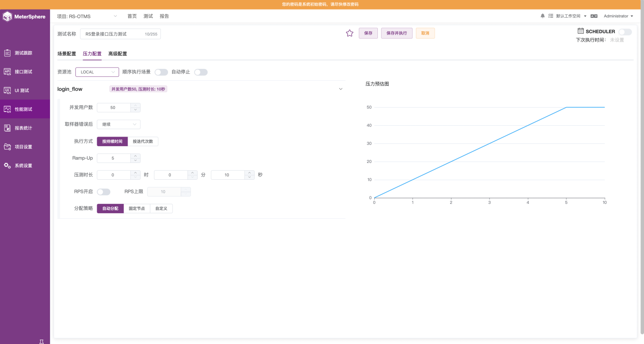
Task: Collapse the login_flow section chevron
Action: tap(341, 89)
